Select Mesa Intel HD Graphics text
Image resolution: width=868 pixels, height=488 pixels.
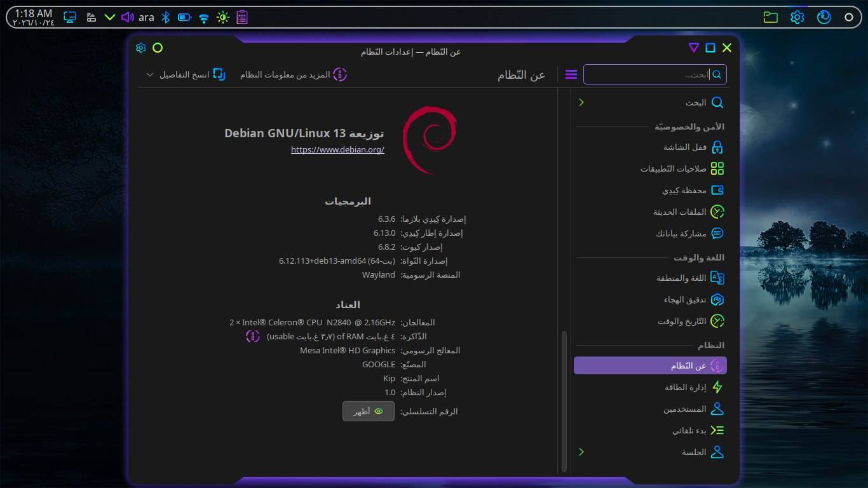[348, 350]
